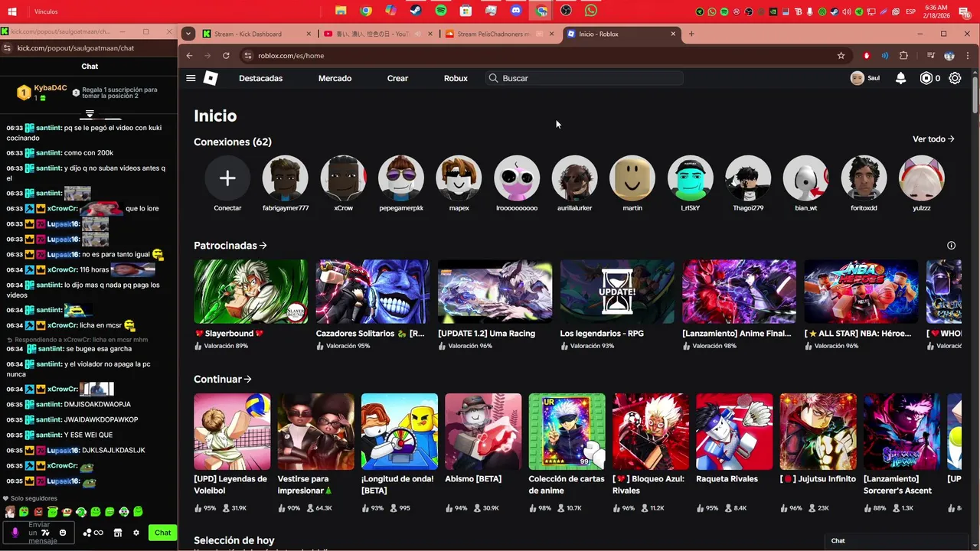Image resolution: width=980 pixels, height=551 pixels.
Task: Open xCrow's connection avatar
Action: 343,178
